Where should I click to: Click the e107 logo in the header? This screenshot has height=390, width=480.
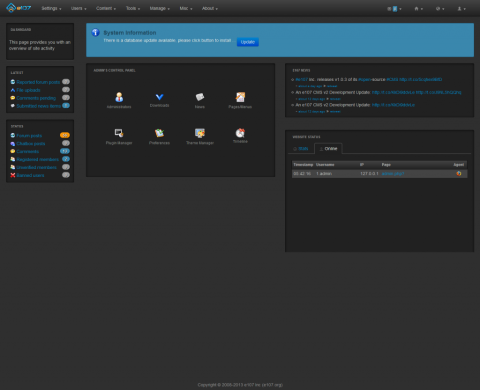19,7
